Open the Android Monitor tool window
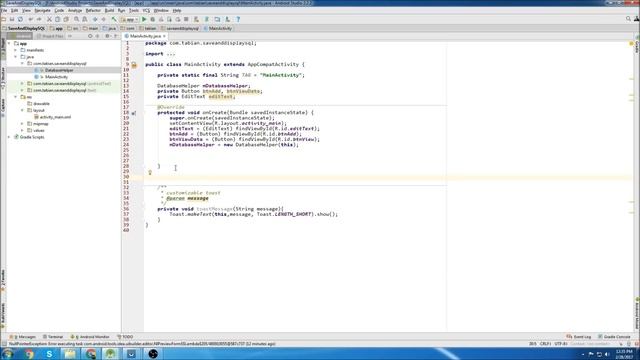This screenshot has width=640, height=360. [x=90, y=337]
